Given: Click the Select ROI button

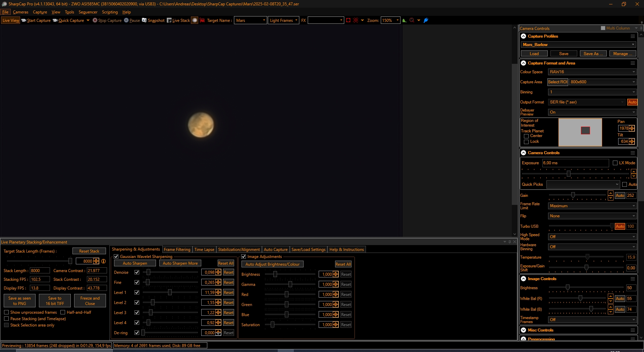Looking at the screenshot, I should coord(558,82).
